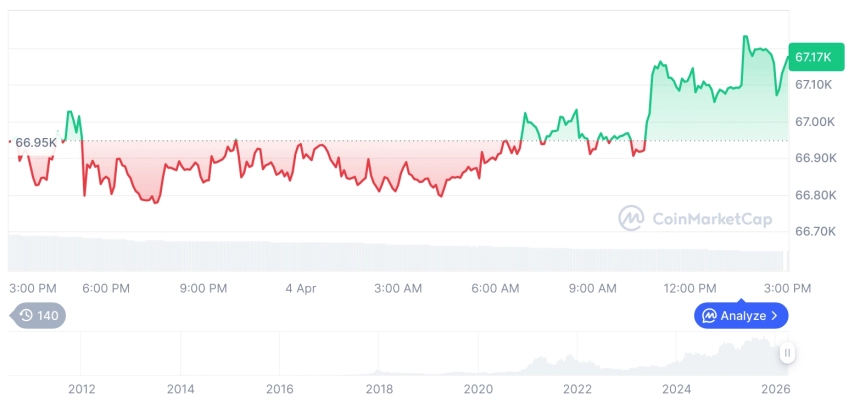The image size is (860, 401).
Task: Click the CoinMarketCap icon inside Analyze button
Action: coord(709,316)
